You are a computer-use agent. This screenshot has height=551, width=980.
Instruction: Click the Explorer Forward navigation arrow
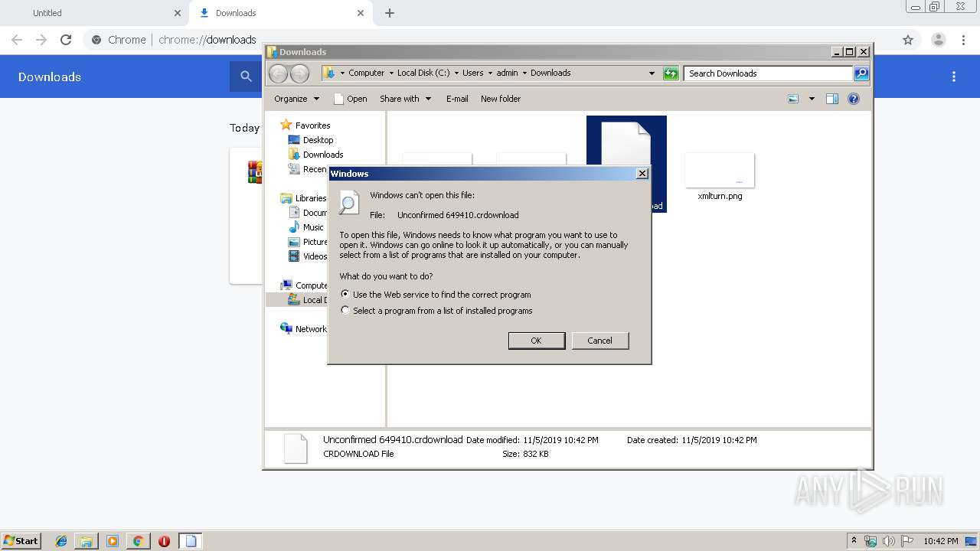pyautogui.click(x=299, y=73)
